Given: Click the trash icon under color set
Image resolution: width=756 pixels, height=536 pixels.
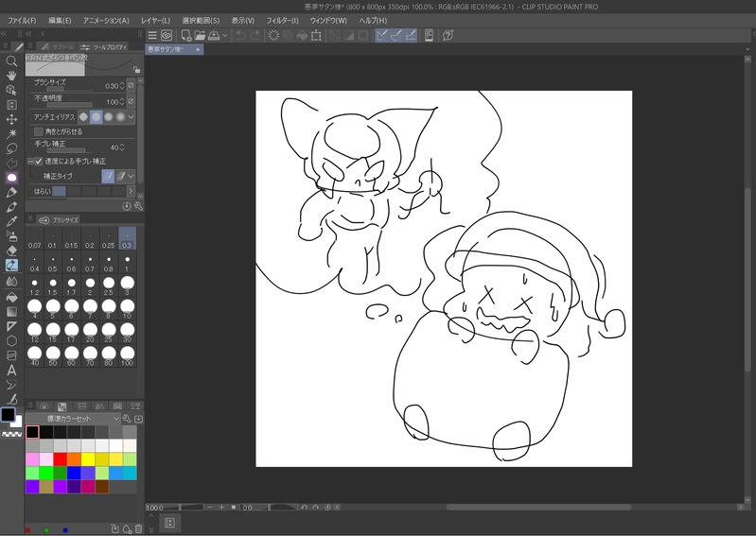Looking at the screenshot, I should 139,528.
